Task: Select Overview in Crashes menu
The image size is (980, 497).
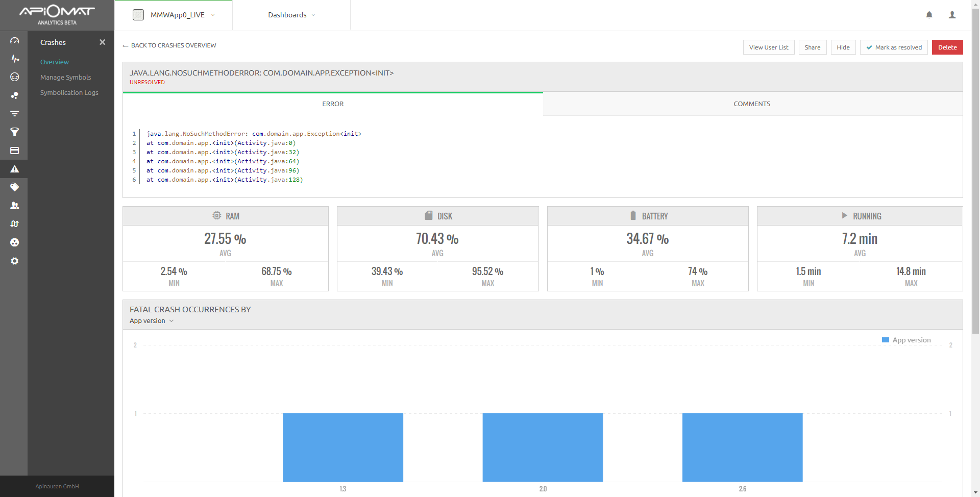Action: [55, 62]
